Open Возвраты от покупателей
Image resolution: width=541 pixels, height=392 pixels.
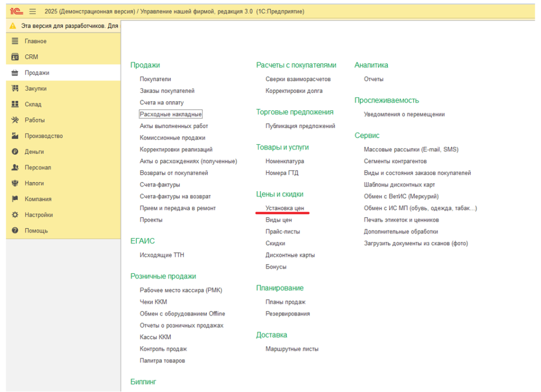pyautogui.click(x=174, y=173)
